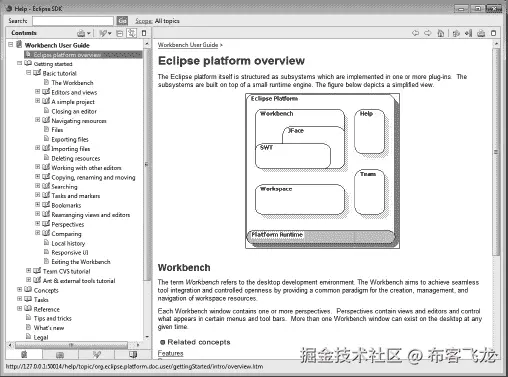Expand the Concepts node
This screenshot has height=377, width=508.
(19, 289)
